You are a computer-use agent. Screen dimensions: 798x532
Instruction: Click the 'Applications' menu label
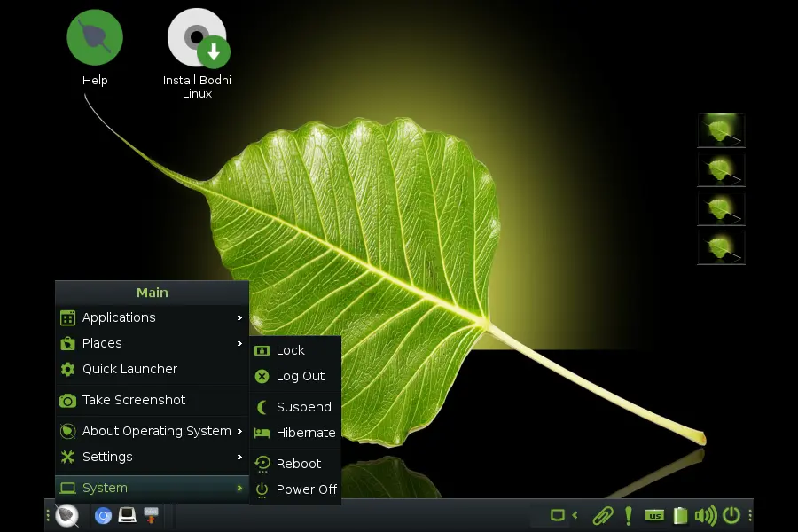119,317
